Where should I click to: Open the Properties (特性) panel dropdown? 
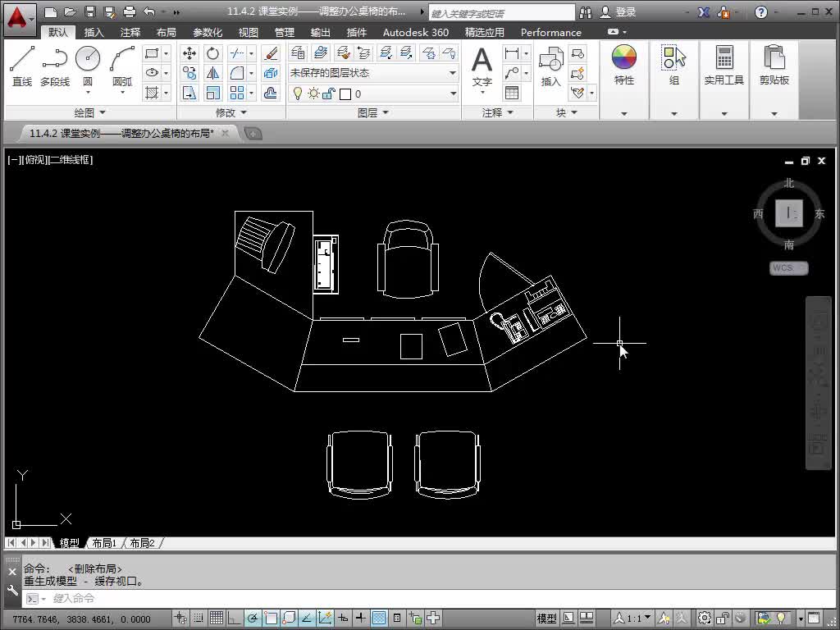tap(624, 113)
